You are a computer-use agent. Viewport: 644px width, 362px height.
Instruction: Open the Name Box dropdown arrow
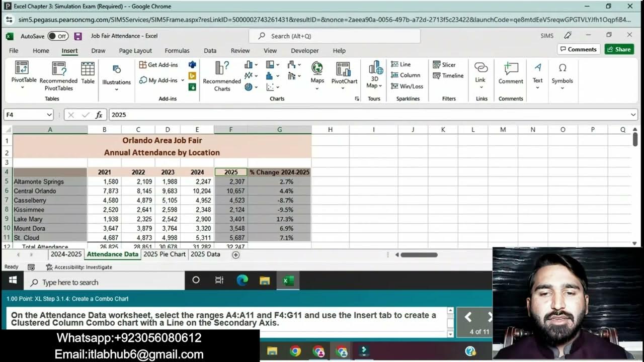pos(49,115)
